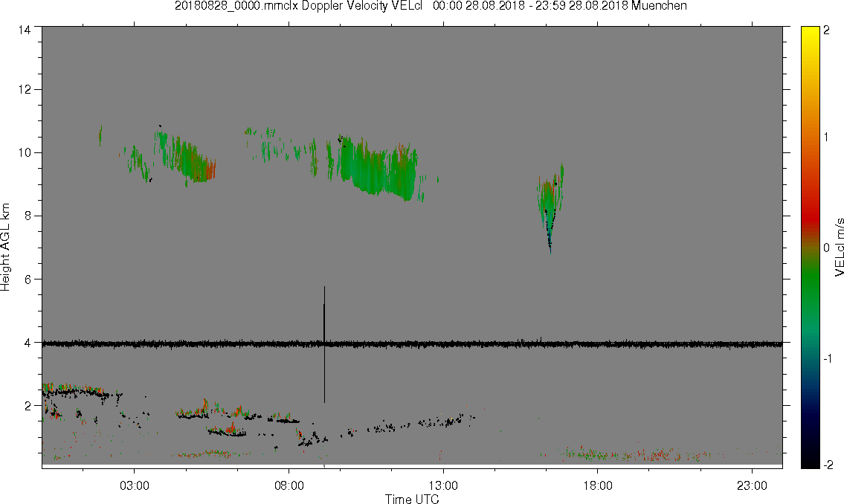Click the funnel-shaped cloud echo near 16:30
The width and height of the screenshot is (844, 504).
point(549,207)
